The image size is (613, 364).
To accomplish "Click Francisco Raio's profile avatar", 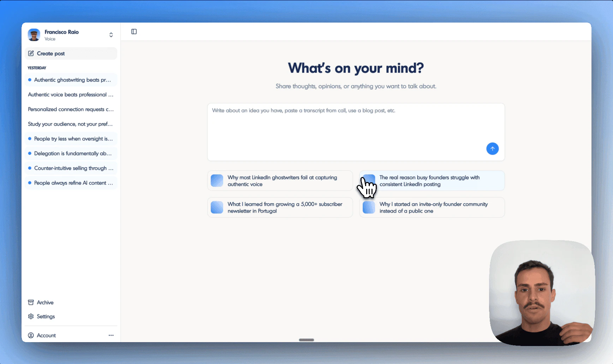I will tap(34, 35).
